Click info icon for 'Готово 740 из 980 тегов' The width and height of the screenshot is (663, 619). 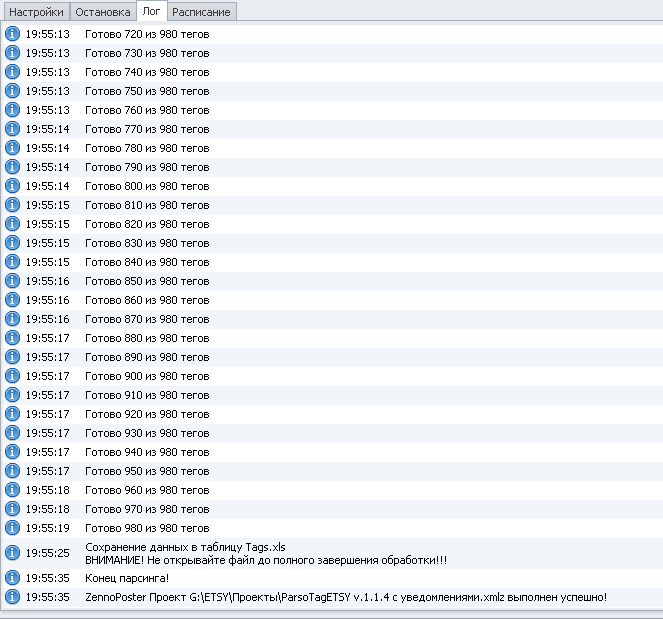point(12,72)
